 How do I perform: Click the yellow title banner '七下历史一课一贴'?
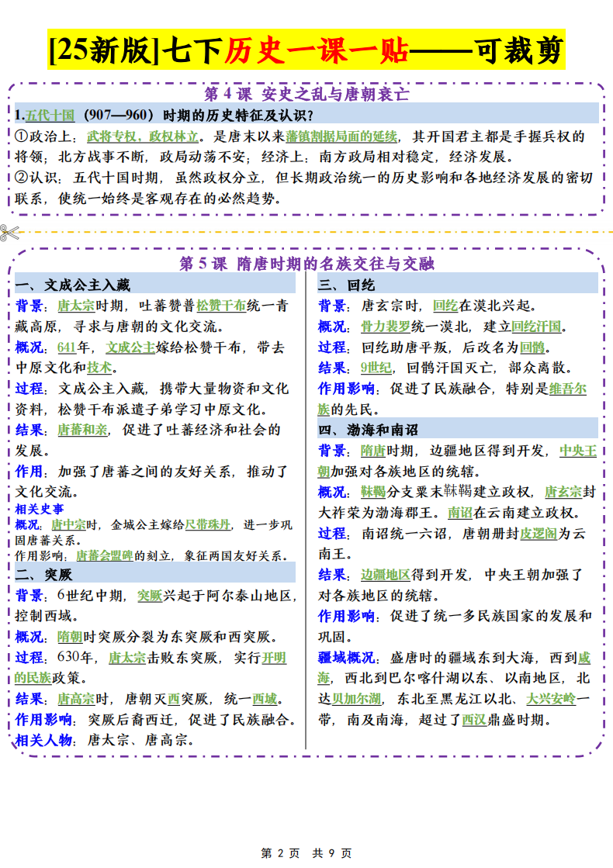pos(306,50)
